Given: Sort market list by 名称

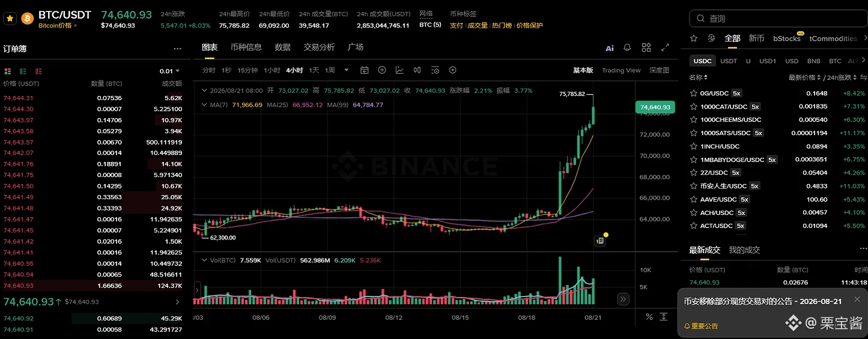Looking at the screenshot, I should (x=698, y=77).
